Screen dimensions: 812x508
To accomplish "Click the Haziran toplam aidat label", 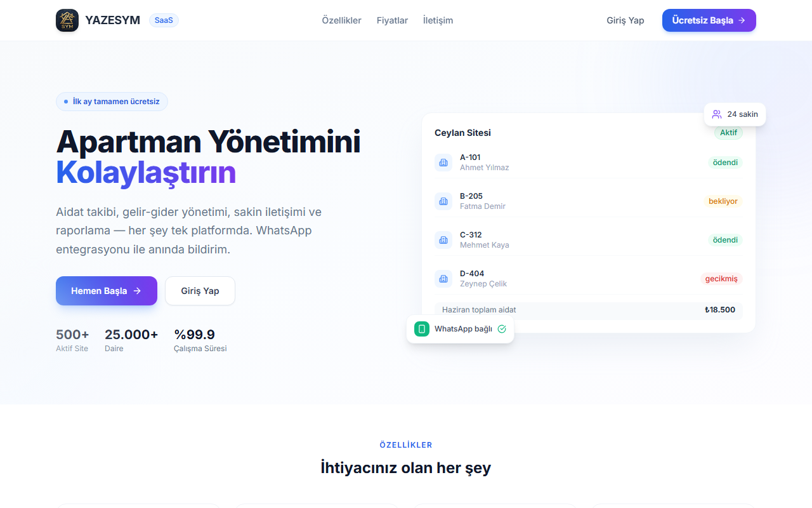I will [479, 310].
